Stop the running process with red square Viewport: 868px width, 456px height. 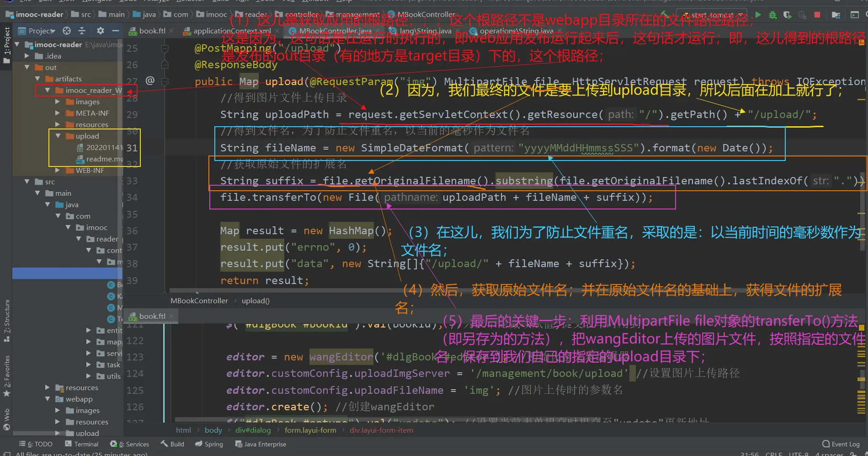coord(817,15)
